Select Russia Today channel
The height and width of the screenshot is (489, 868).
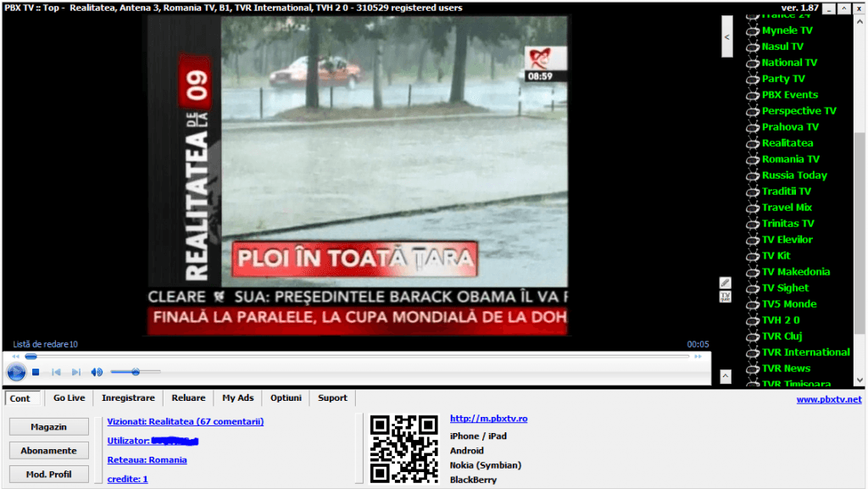[x=794, y=175]
